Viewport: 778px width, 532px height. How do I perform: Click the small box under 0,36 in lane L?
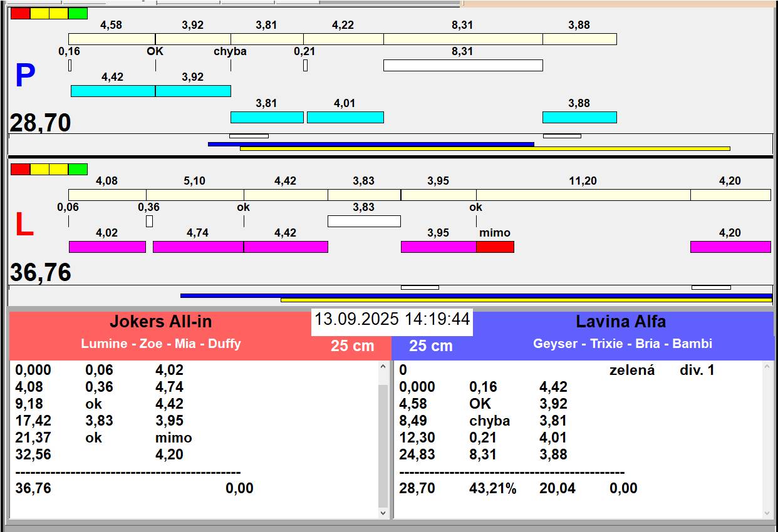coord(149,221)
